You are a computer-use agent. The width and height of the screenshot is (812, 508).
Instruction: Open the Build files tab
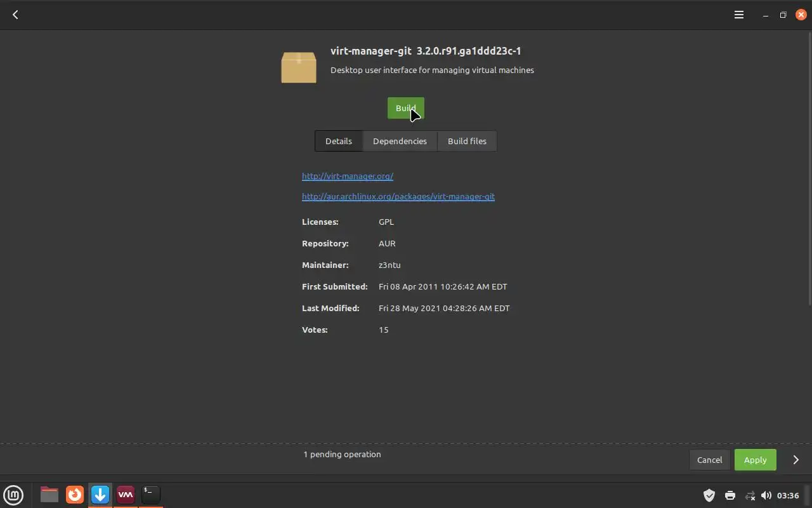tap(467, 141)
